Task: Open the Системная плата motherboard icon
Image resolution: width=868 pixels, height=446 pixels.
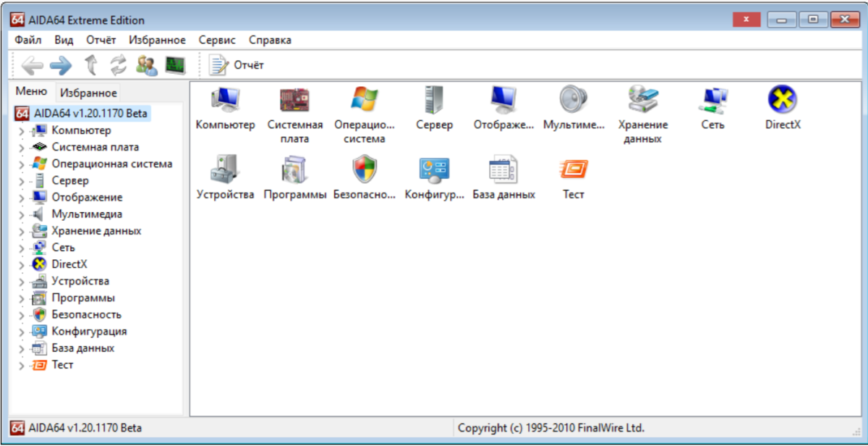Action: coord(295,99)
